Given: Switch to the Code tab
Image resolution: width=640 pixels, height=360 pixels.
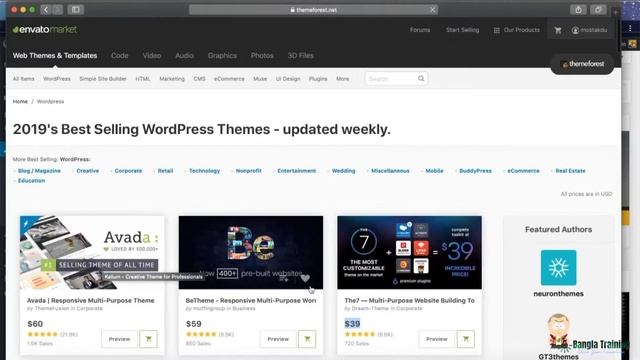Looking at the screenshot, I should (x=120, y=56).
